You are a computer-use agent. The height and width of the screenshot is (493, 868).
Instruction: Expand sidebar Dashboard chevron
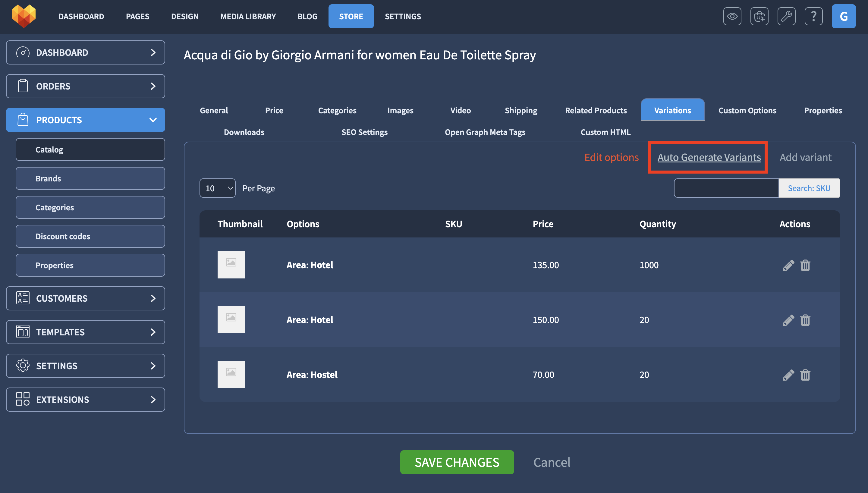[x=153, y=52]
